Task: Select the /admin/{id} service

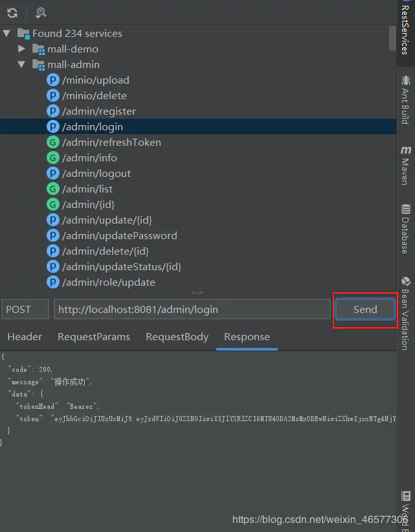Action: 88,205
